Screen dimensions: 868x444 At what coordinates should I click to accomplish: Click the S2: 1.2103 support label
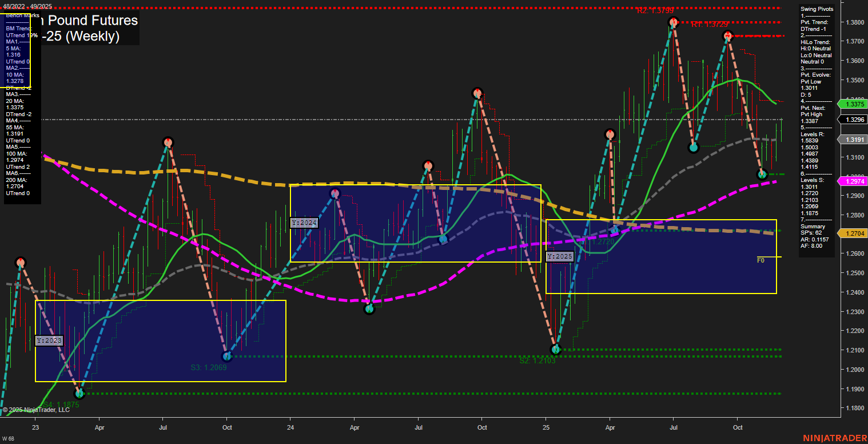point(537,360)
